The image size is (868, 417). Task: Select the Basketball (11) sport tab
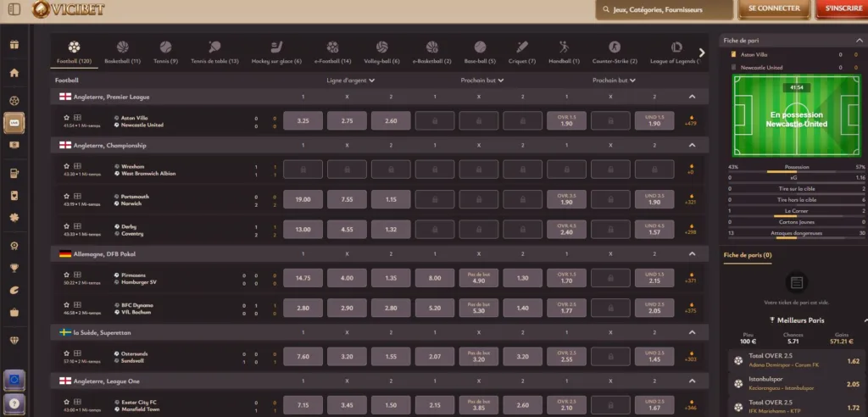(x=122, y=53)
